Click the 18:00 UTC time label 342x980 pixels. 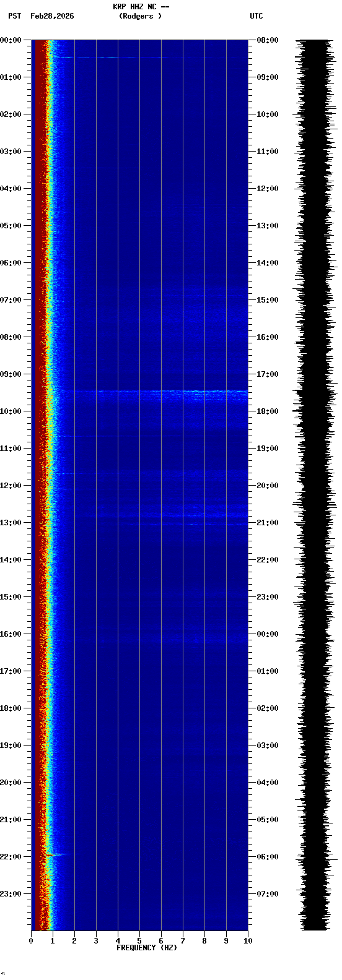click(268, 411)
